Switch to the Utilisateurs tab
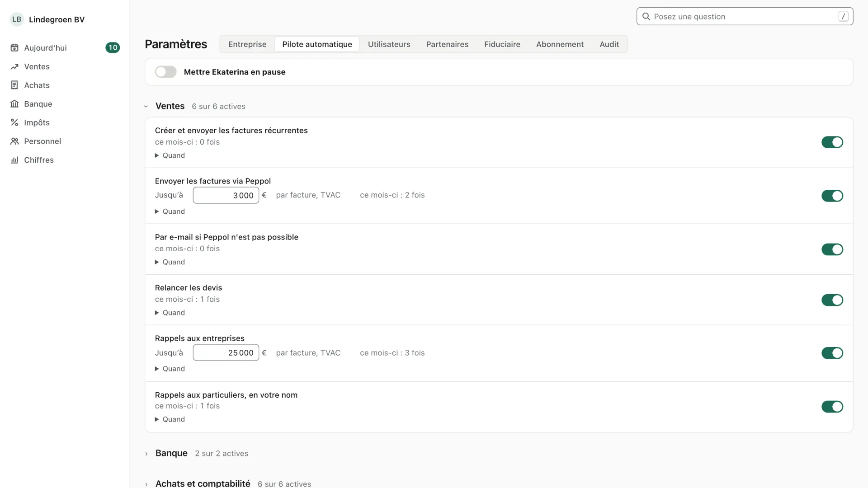868x488 pixels. 389,44
